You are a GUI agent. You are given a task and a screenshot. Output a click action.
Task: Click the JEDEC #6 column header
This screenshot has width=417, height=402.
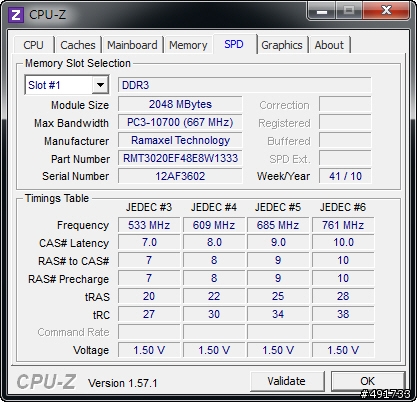[343, 207]
